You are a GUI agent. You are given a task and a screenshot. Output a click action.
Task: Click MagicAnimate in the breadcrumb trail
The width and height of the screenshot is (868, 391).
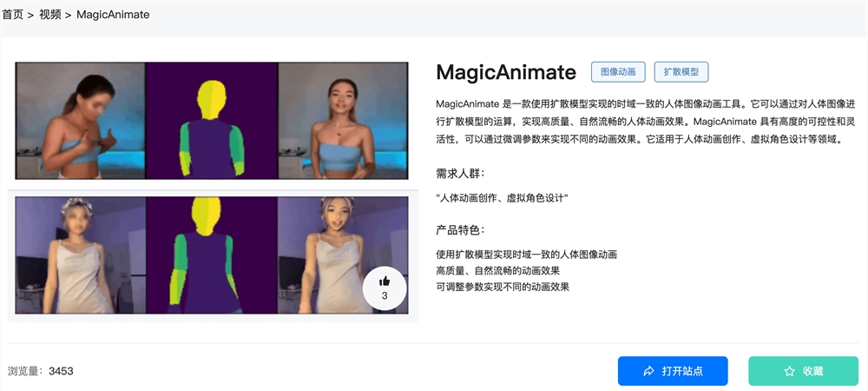pos(113,15)
